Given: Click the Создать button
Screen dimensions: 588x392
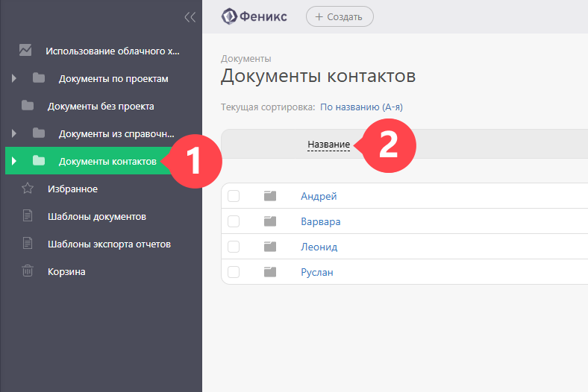Looking at the screenshot, I should (x=340, y=16).
